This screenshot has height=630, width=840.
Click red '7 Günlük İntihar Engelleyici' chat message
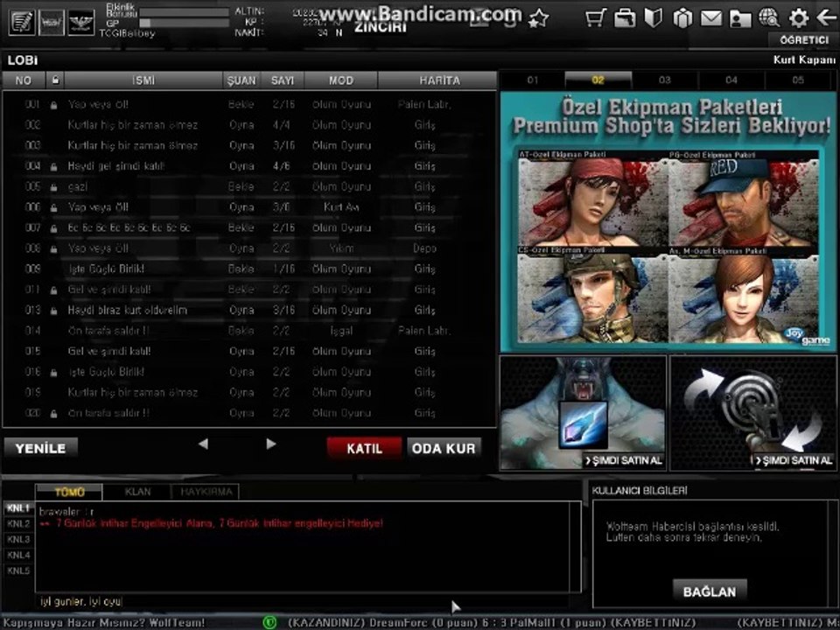(x=212, y=523)
